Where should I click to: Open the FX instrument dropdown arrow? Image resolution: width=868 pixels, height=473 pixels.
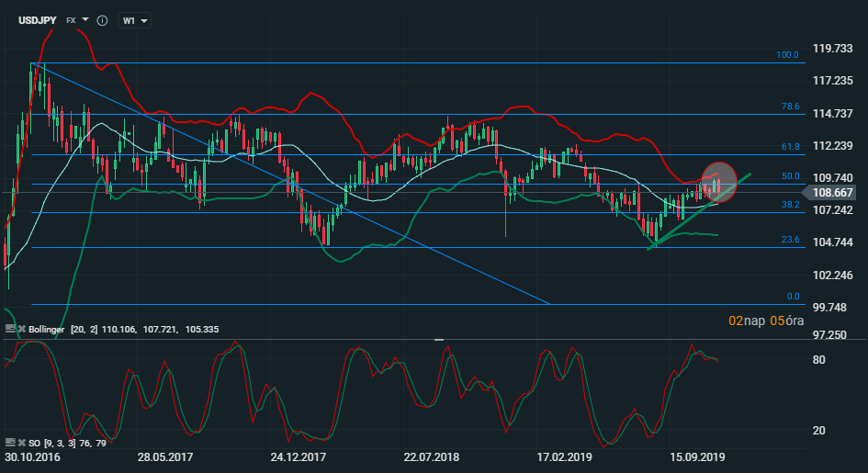85,19
